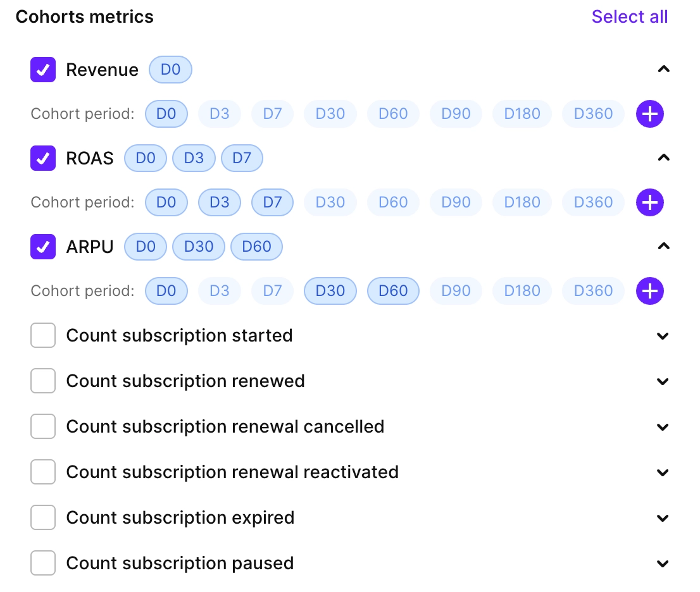The width and height of the screenshot is (700, 592).
Task: Select the D360 period for ARPU
Action: click(593, 291)
